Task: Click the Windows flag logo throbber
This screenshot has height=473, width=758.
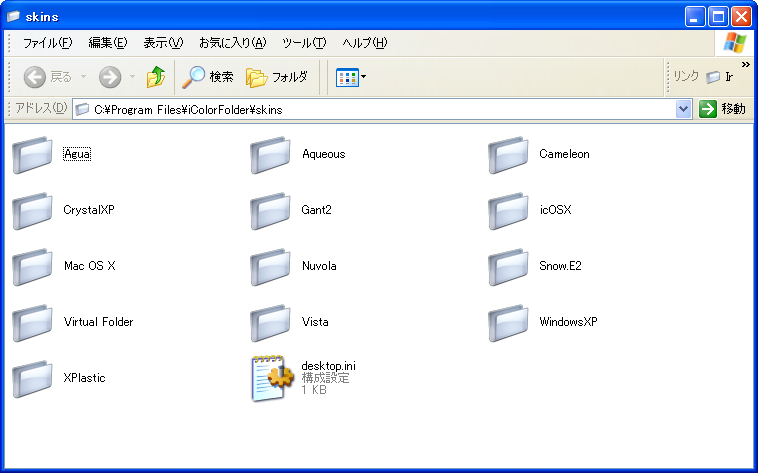Action: coord(734,43)
